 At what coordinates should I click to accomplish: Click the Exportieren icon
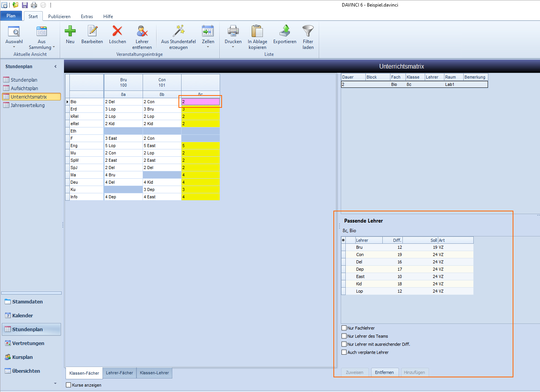click(x=285, y=31)
